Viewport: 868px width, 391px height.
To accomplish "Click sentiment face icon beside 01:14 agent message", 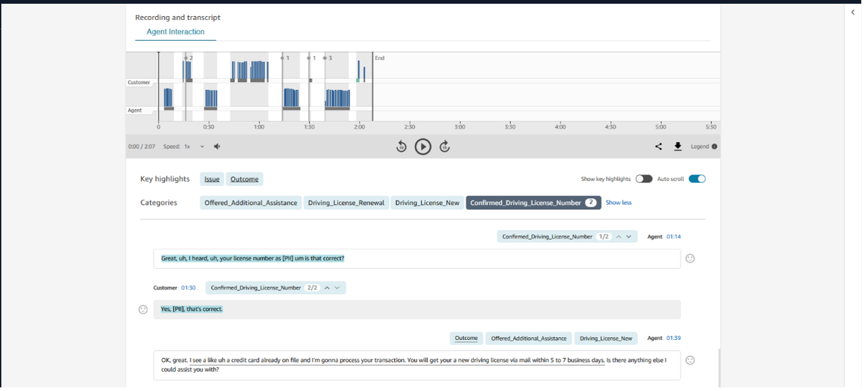I will pos(690,259).
